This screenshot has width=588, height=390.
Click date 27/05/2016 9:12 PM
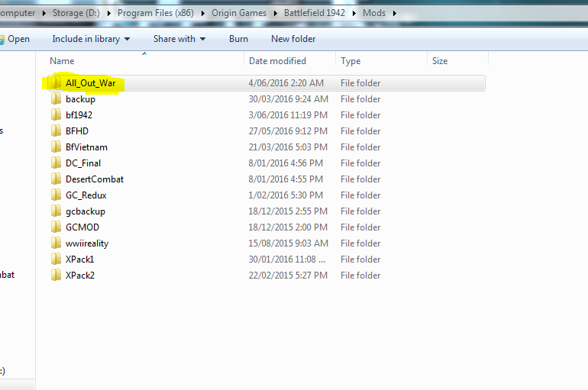pos(288,131)
